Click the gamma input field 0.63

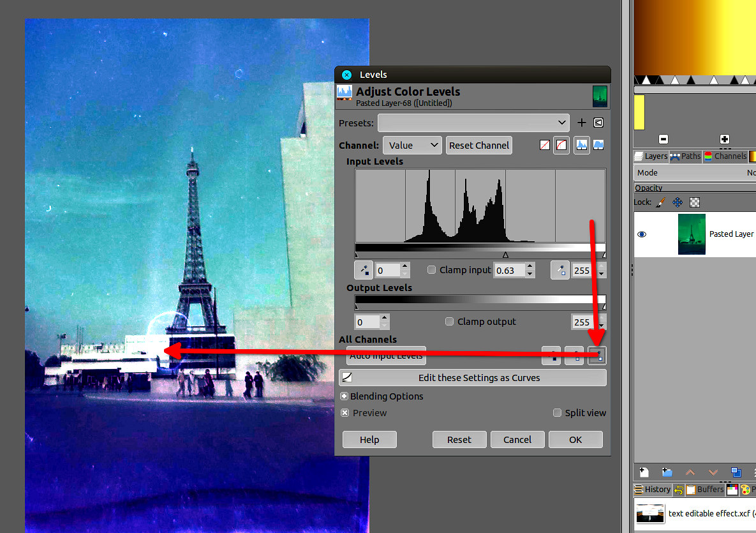(510, 270)
